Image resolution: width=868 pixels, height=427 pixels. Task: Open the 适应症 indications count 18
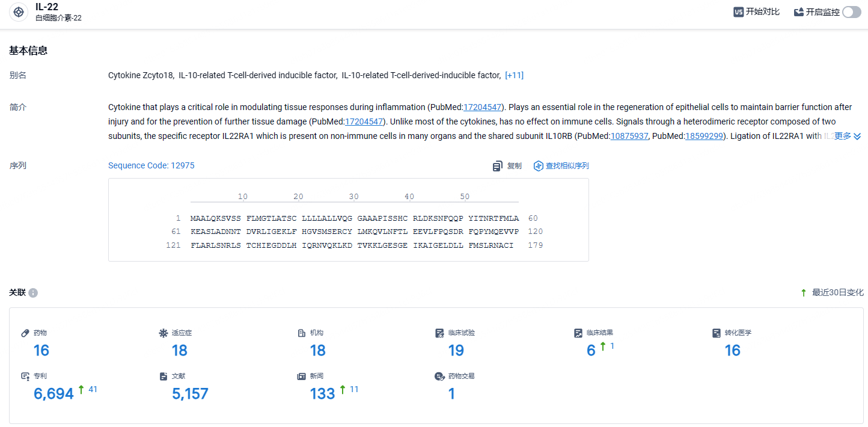pos(180,351)
